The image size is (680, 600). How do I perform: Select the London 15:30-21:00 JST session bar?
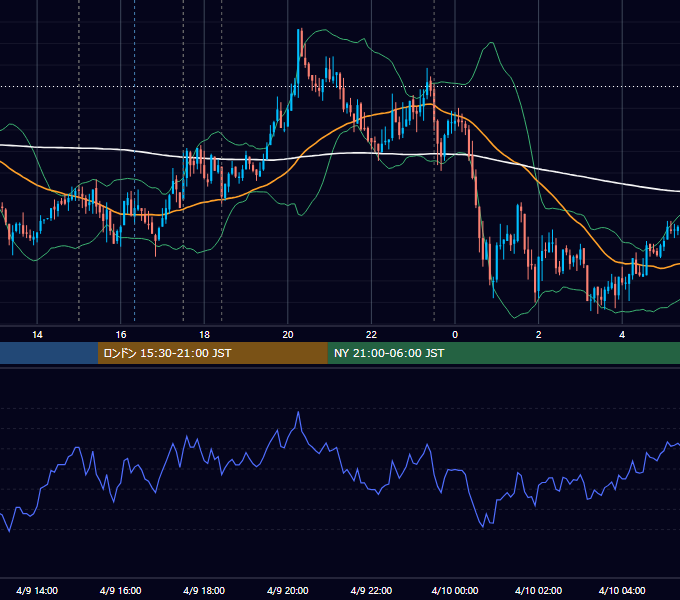pos(212,353)
